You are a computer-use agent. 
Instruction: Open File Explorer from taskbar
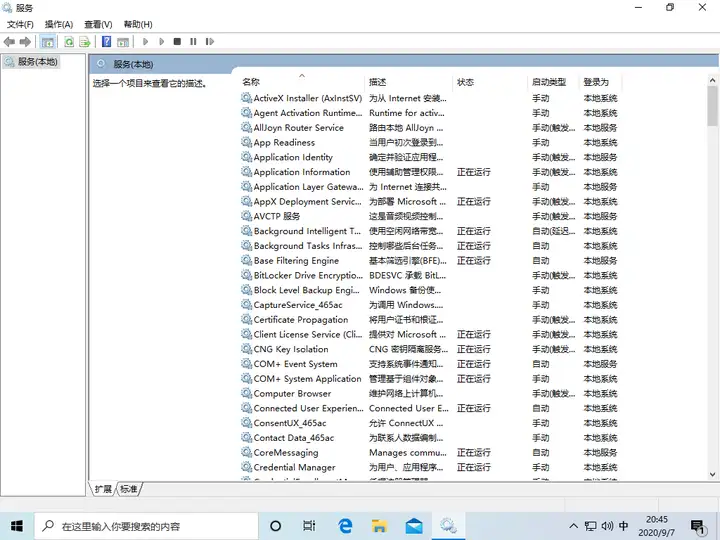(379, 526)
